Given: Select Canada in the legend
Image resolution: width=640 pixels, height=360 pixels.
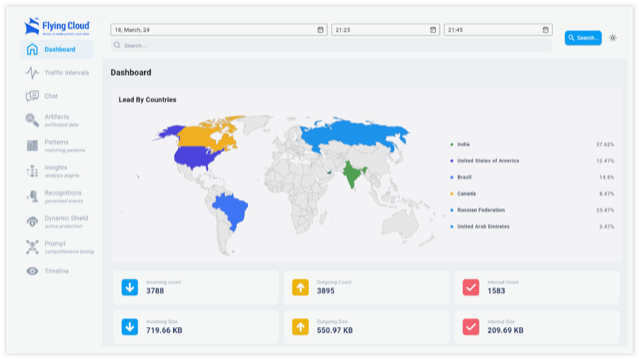Looking at the screenshot, I should [x=467, y=193].
